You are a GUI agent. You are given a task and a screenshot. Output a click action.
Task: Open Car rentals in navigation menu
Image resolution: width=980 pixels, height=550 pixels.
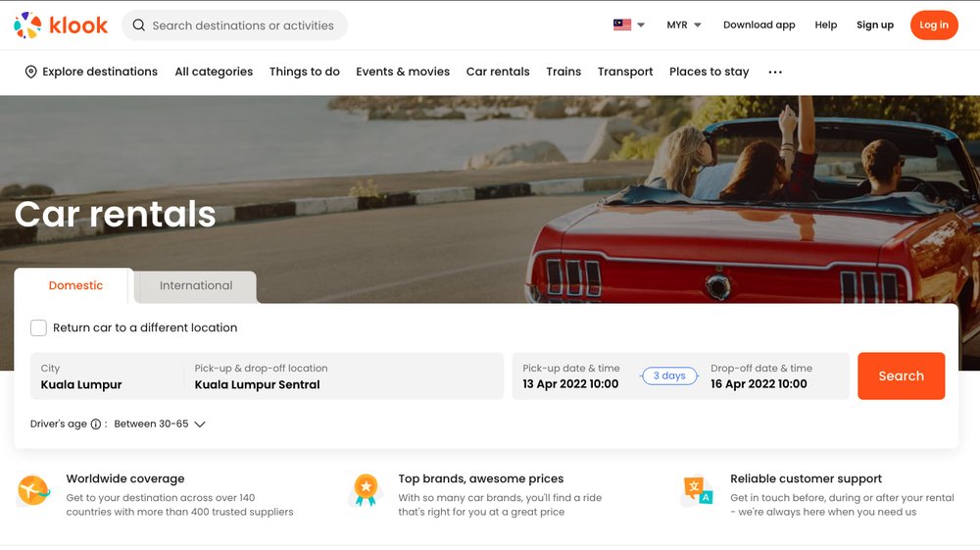point(498,72)
